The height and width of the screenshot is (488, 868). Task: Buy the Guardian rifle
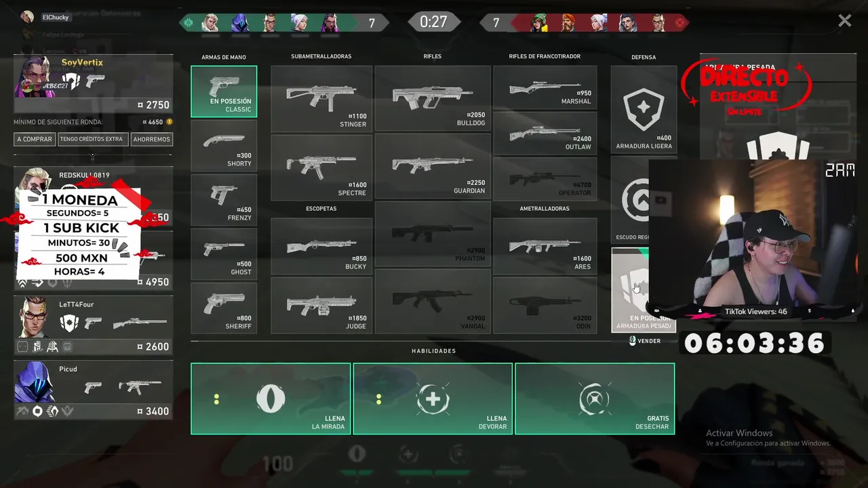(433, 166)
